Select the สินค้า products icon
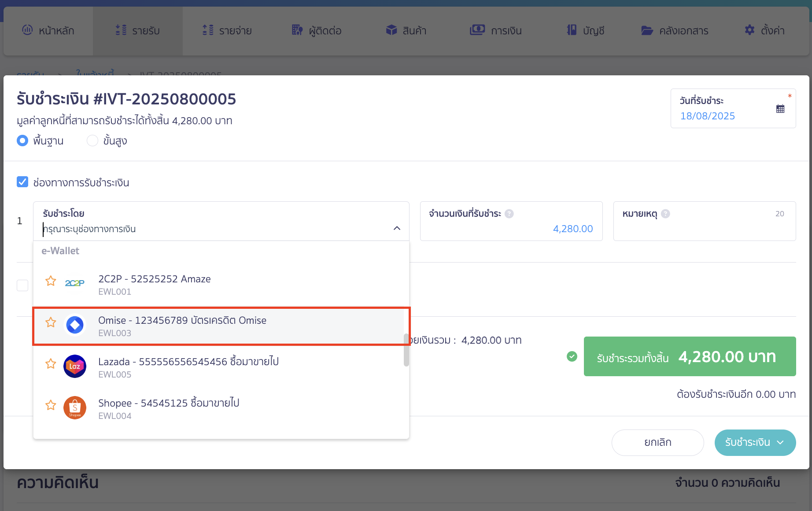The height and width of the screenshot is (511, 812). [391, 30]
